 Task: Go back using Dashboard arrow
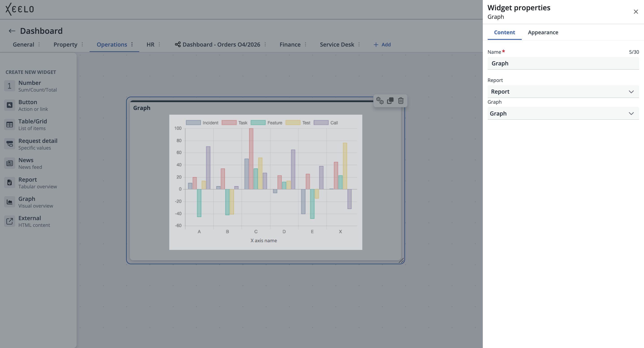click(x=12, y=31)
